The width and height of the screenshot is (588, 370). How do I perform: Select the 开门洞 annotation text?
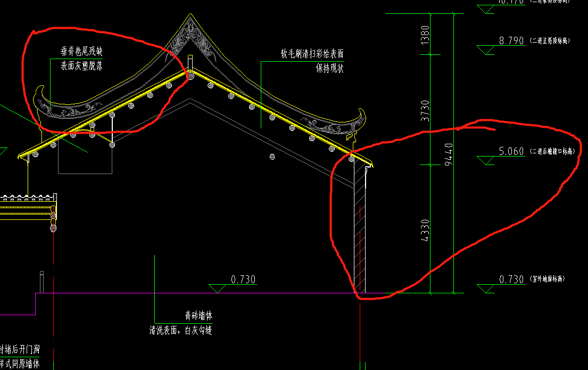click(29, 349)
